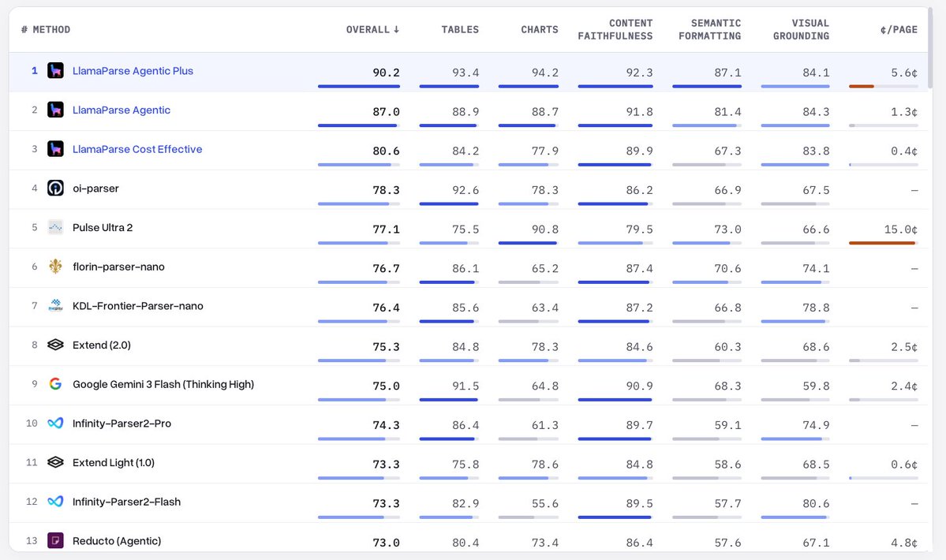The width and height of the screenshot is (946, 560).
Task: Click the Infinity-Parser2-Flash logo icon
Action: (55, 502)
